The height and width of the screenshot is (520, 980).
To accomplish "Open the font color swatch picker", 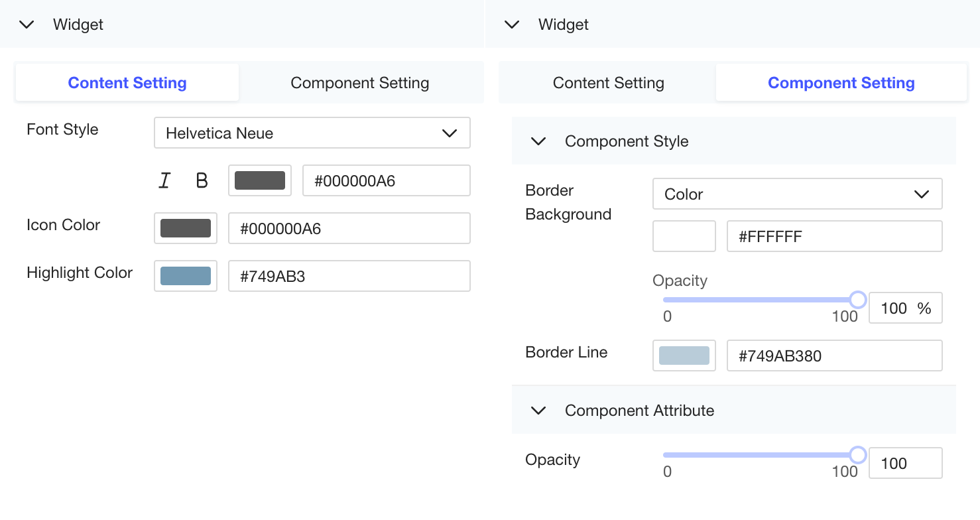I will [260, 180].
